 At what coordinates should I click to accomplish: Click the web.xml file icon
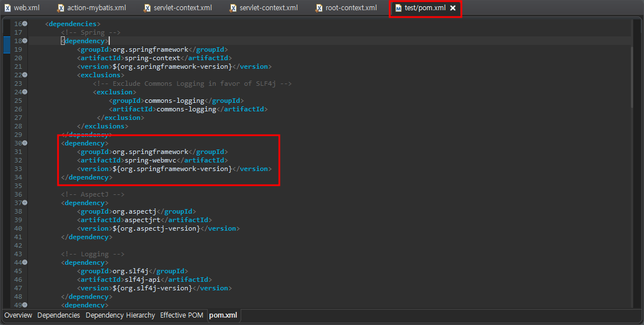pos(7,8)
